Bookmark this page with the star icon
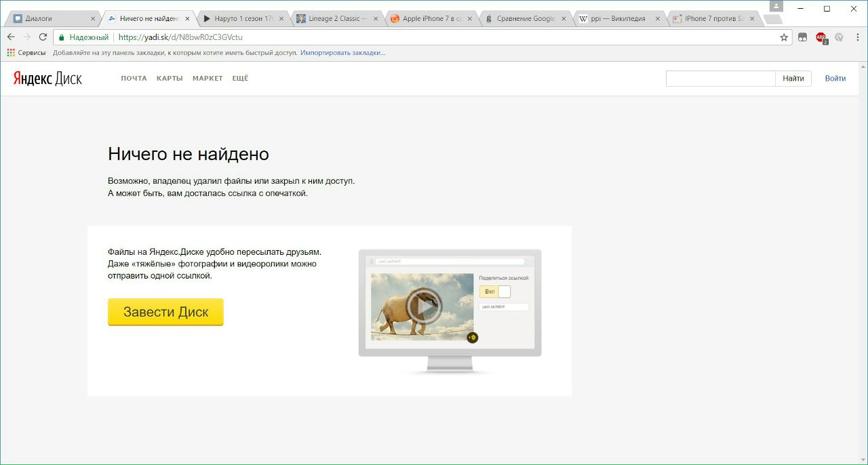Screen dimensions: 868x465 [784, 37]
